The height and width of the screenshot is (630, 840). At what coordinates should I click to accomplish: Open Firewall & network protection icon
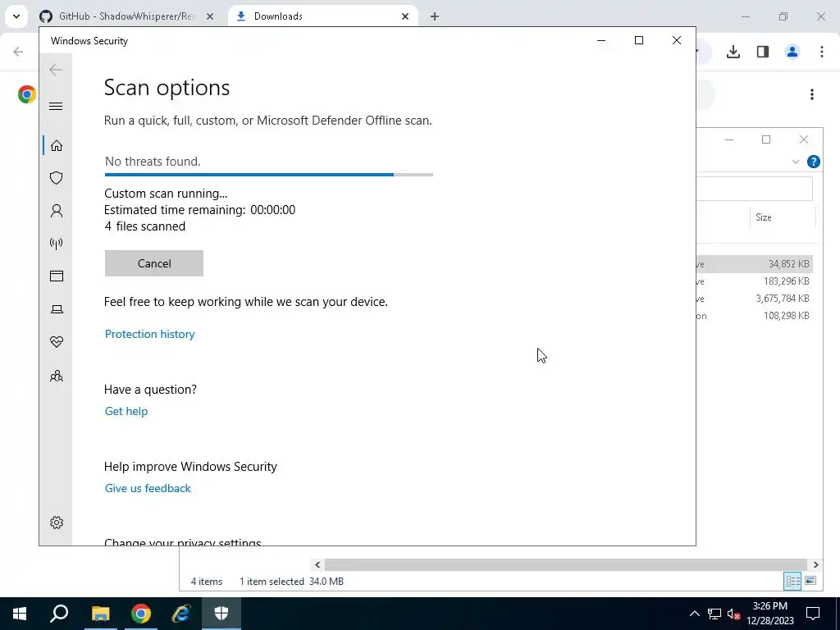pyautogui.click(x=57, y=244)
